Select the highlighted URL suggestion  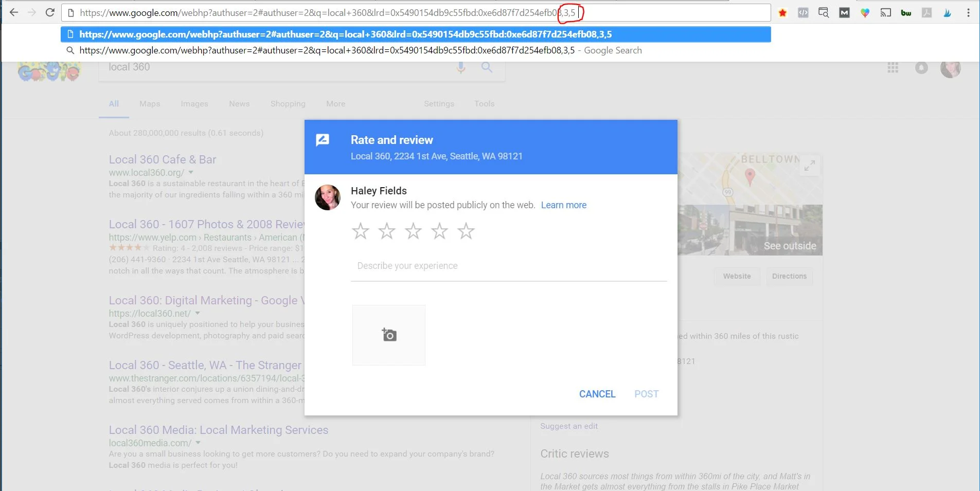pyautogui.click(x=416, y=34)
